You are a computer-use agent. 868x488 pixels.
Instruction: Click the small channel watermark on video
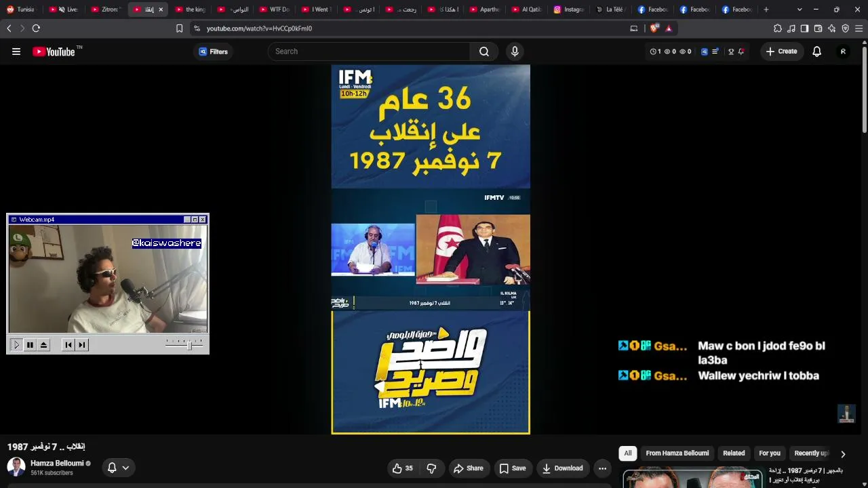846,413
